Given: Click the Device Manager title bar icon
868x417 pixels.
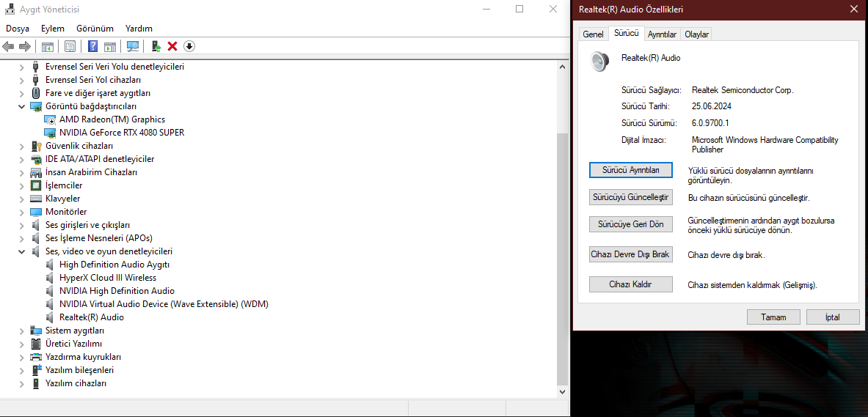Looking at the screenshot, I should [x=10, y=10].
